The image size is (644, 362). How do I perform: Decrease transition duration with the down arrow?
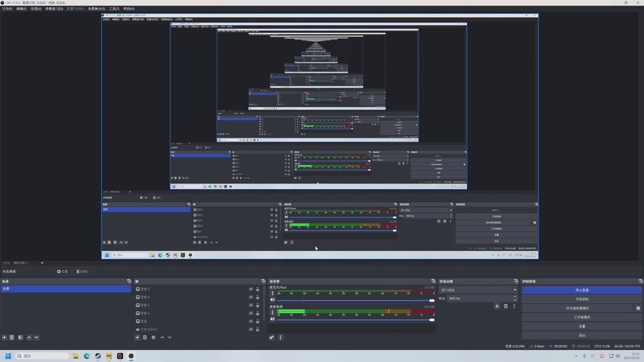click(515, 300)
